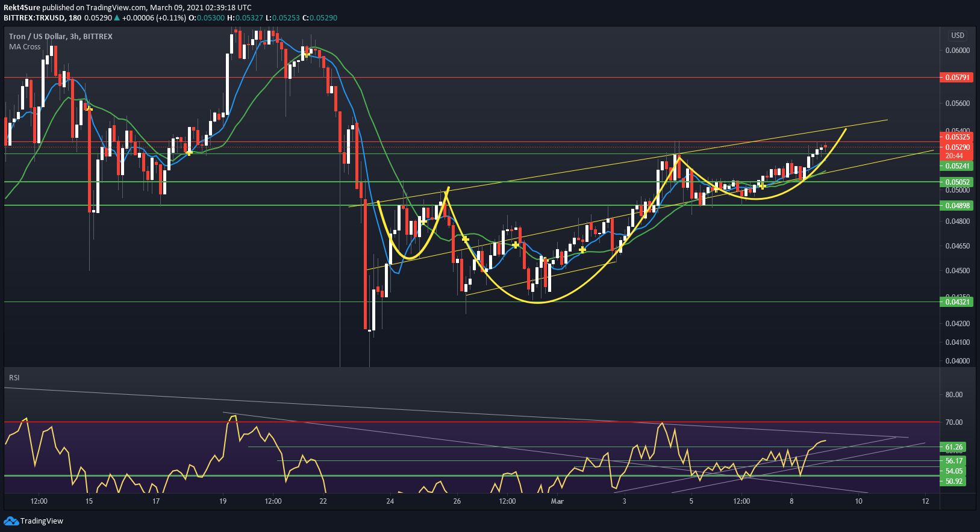
Task: Click date 22 on the time axis
Action: point(323,501)
